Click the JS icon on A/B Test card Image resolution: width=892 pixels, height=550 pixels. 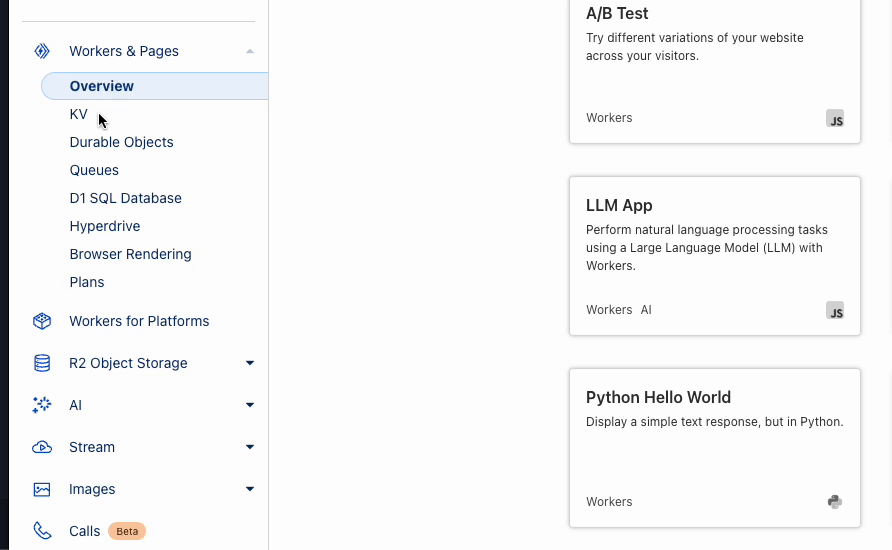click(835, 119)
